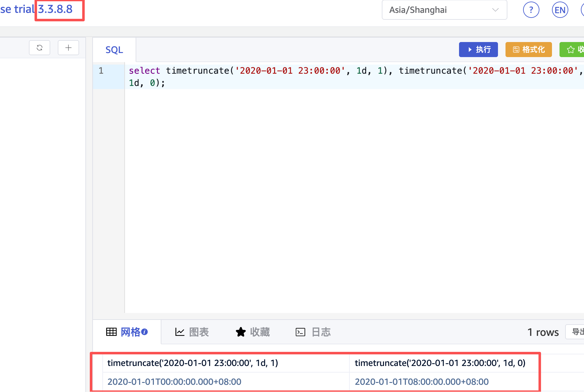The image size is (584, 392).
Task: Open the Asia/Shanghai timezone dropdown
Action: coord(440,10)
